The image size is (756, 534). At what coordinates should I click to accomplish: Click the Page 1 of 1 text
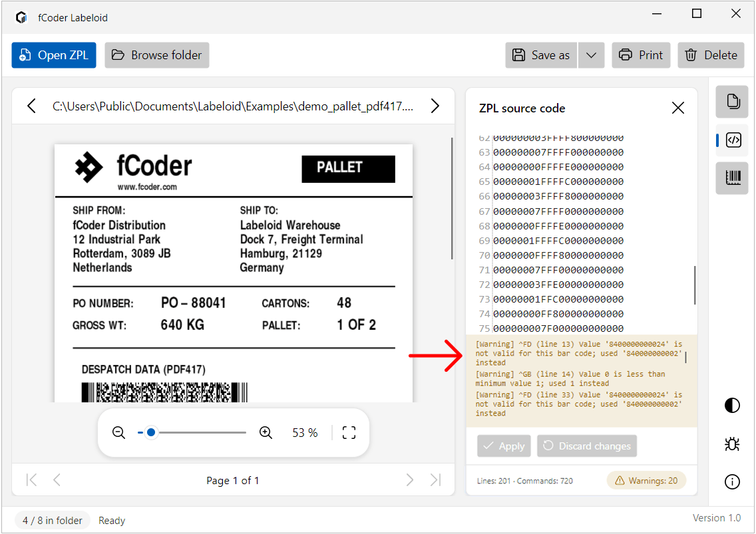233,481
